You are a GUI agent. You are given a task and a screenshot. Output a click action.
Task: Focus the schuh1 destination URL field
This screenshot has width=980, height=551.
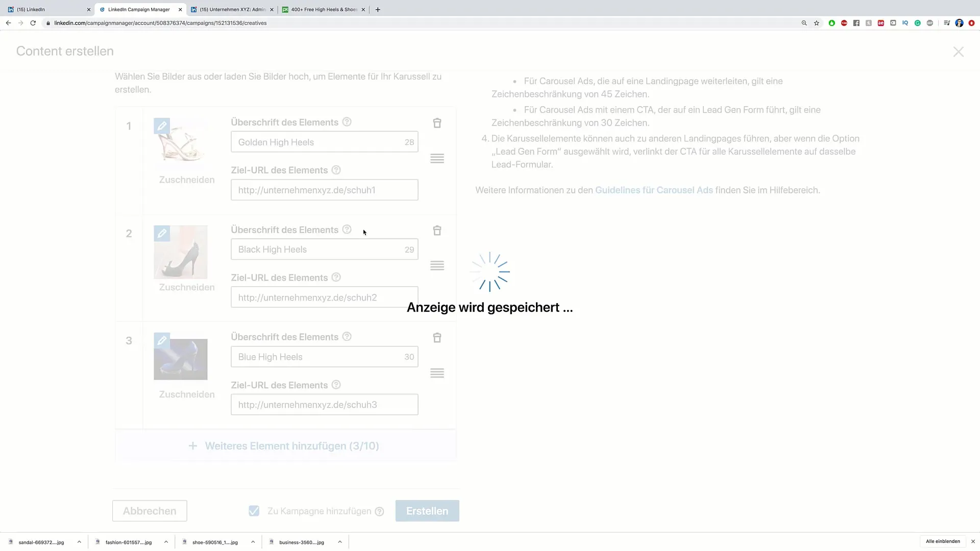click(x=324, y=190)
